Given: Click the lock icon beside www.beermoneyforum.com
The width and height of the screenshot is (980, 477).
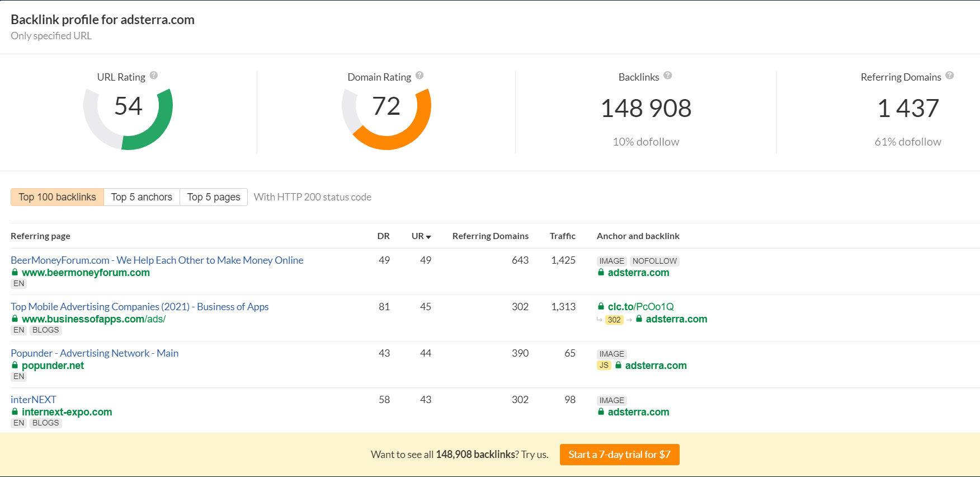Looking at the screenshot, I should 15,272.
